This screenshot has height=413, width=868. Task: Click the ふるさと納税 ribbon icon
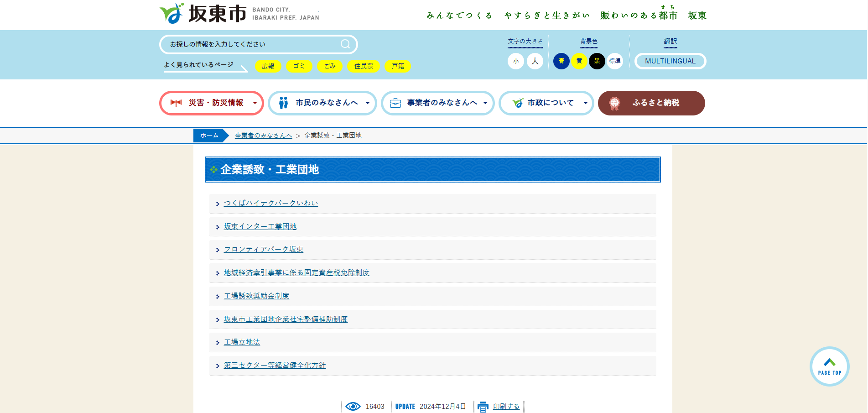(x=614, y=103)
